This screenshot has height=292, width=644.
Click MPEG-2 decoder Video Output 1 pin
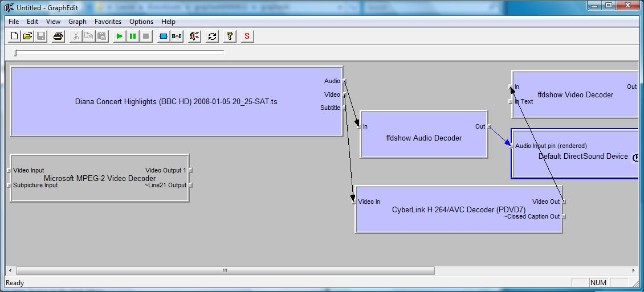190,171
